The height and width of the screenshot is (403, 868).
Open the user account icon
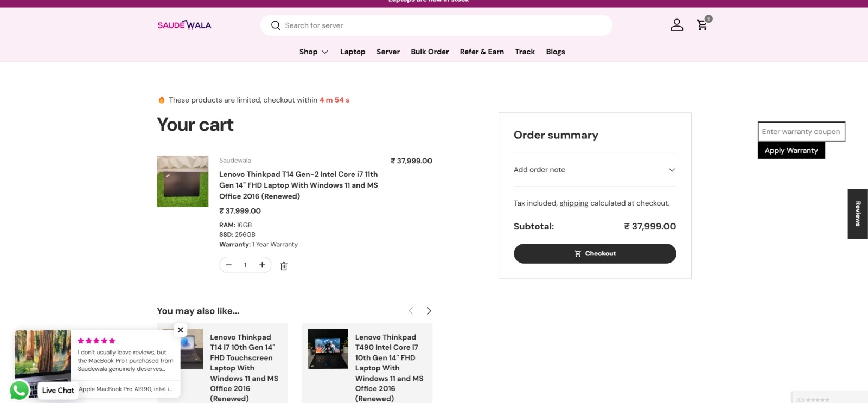[x=676, y=25]
